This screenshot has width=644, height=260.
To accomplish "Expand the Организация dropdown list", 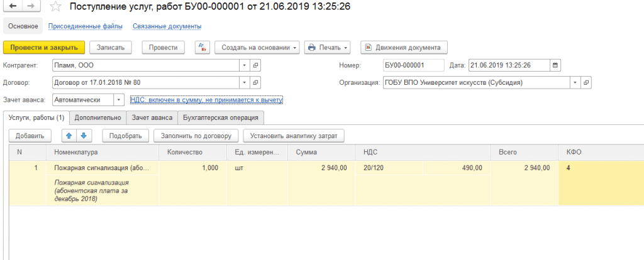I will [575, 82].
